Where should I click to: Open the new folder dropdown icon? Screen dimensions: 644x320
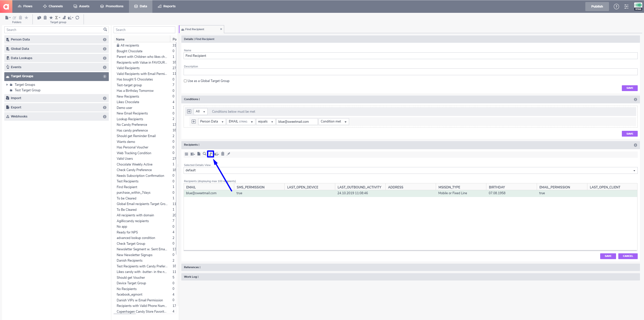[x=8, y=18]
